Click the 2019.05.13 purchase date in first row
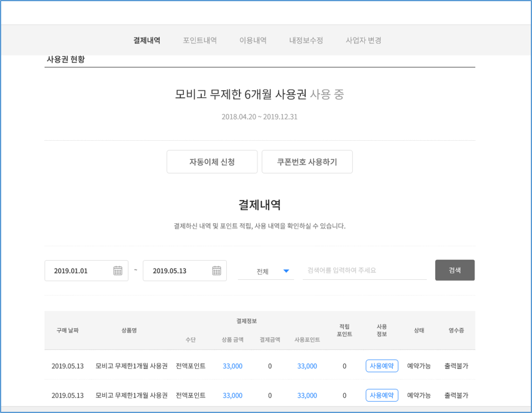532x413 pixels. click(x=67, y=366)
